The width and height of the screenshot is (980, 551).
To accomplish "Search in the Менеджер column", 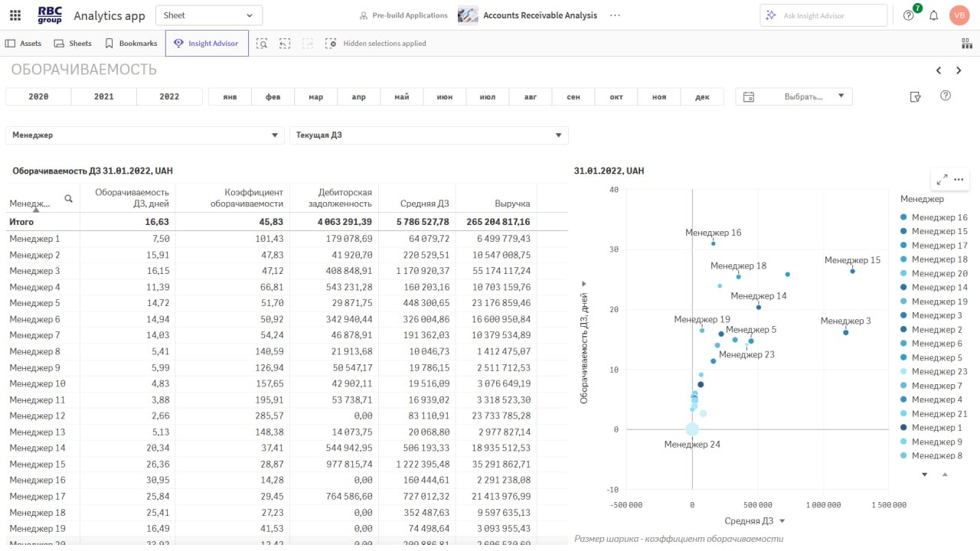I will tap(68, 199).
